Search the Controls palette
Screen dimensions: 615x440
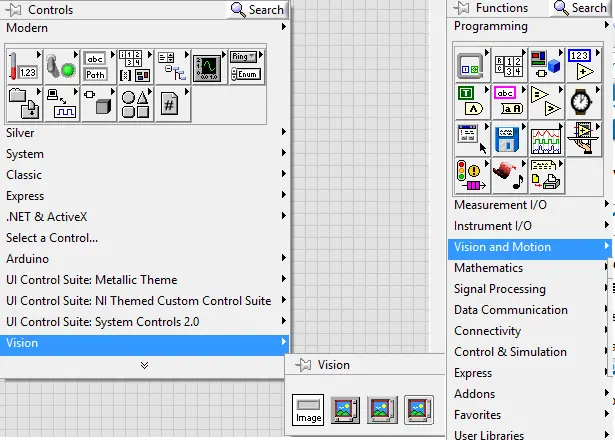click(x=258, y=9)
